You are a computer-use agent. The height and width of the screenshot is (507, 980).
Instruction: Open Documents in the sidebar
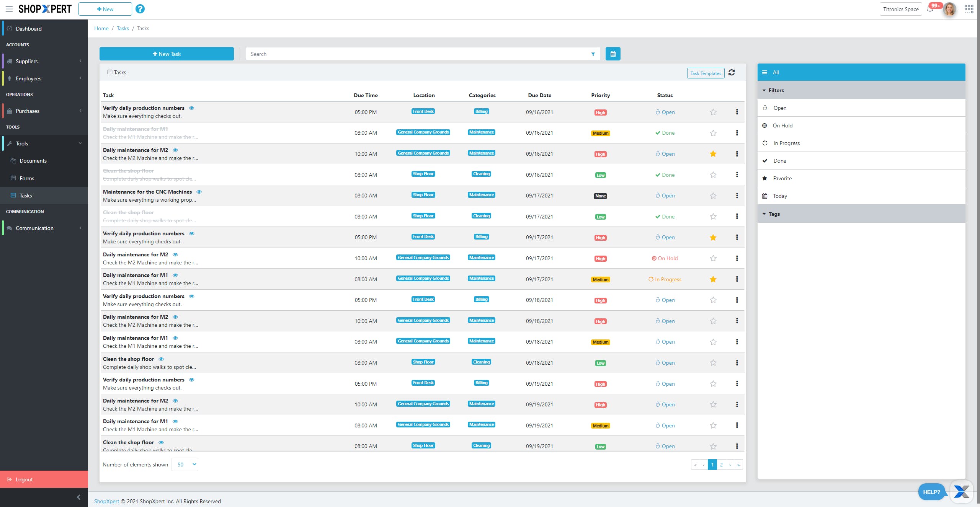pos(33,161)
